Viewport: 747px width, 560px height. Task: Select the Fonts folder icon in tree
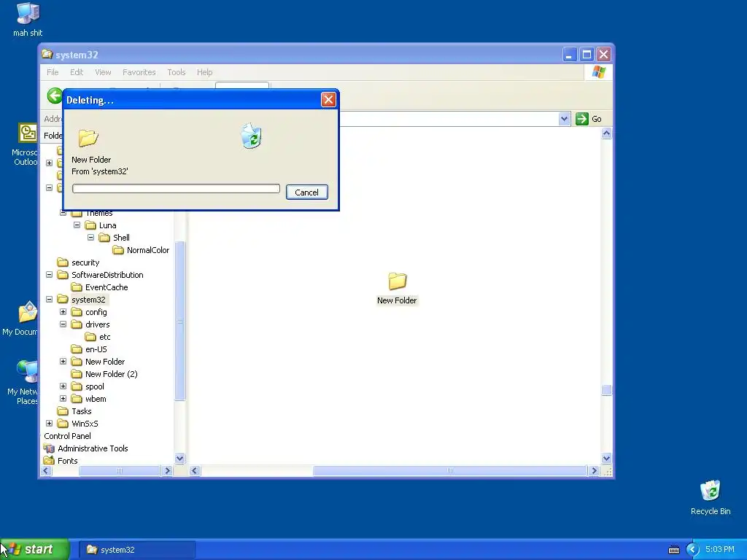[x=49, y=461]
